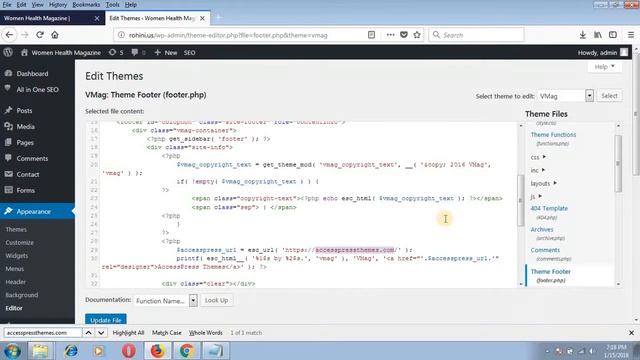The image size is (640, 360).
Task: Open Comments file in Theme Files
Action: click(x=545, y=250)
